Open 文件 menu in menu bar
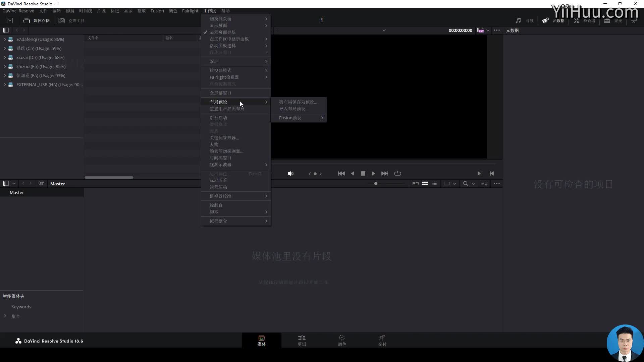 pyautogui.click(x=44, y=11)
